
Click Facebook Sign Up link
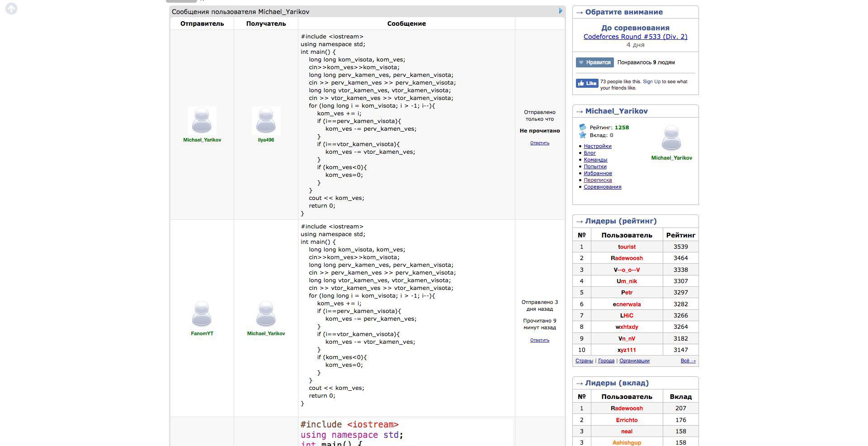pos(651,82)
